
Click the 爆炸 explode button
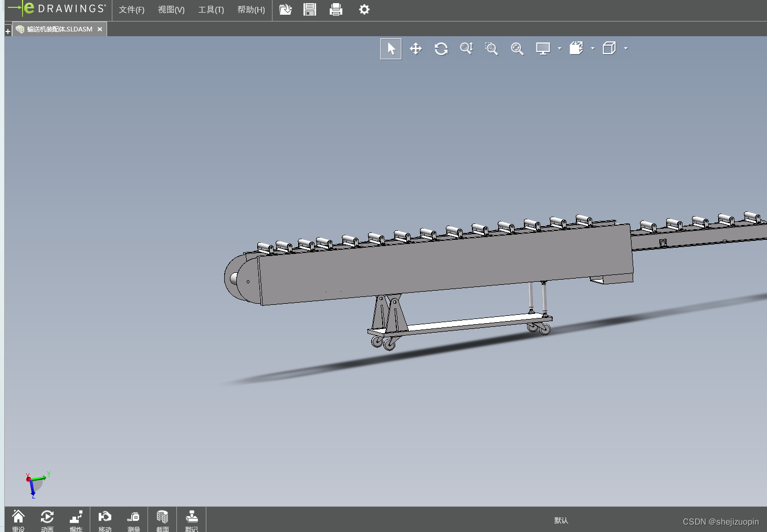coord(76,520)
